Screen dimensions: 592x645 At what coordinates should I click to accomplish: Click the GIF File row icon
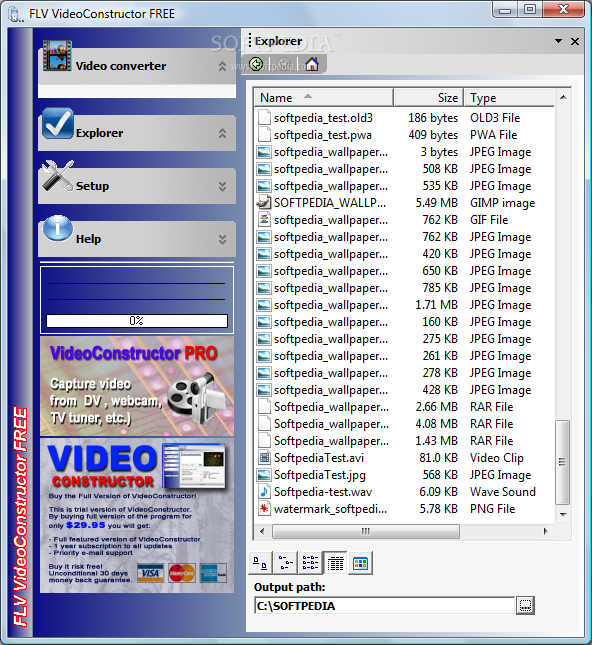[x=264, y=220]
